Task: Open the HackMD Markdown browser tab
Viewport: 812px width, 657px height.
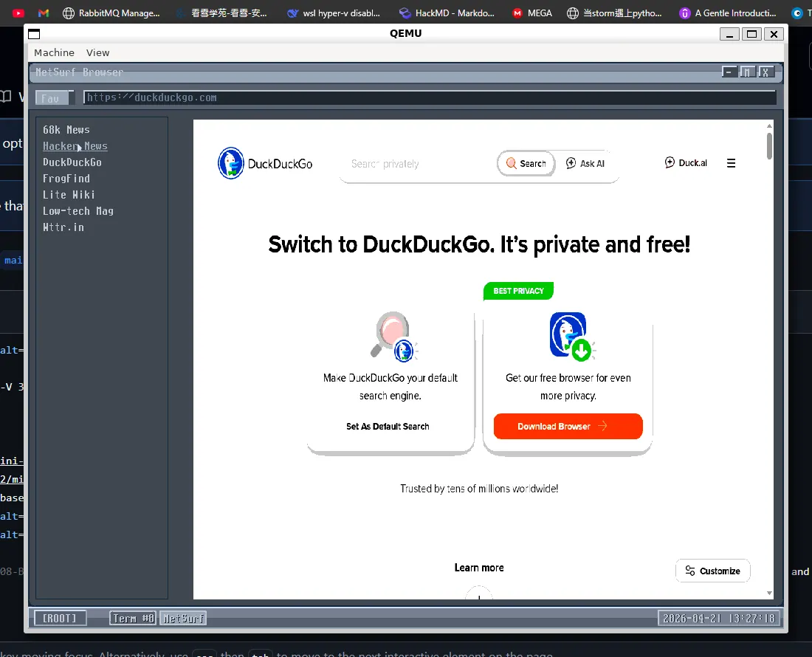Action: click(x=447, y=13)
